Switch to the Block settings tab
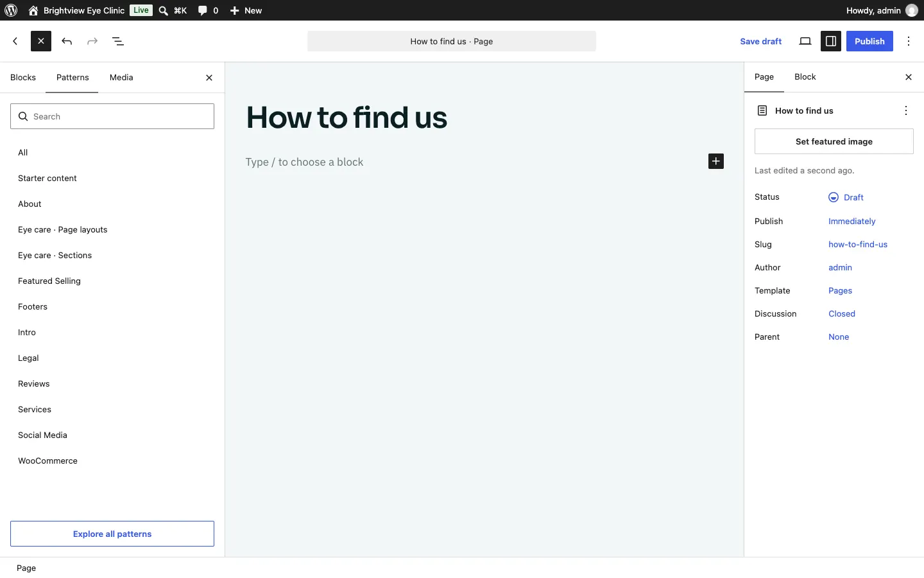Viewport: 924px width, 578px height. [805, 77]
